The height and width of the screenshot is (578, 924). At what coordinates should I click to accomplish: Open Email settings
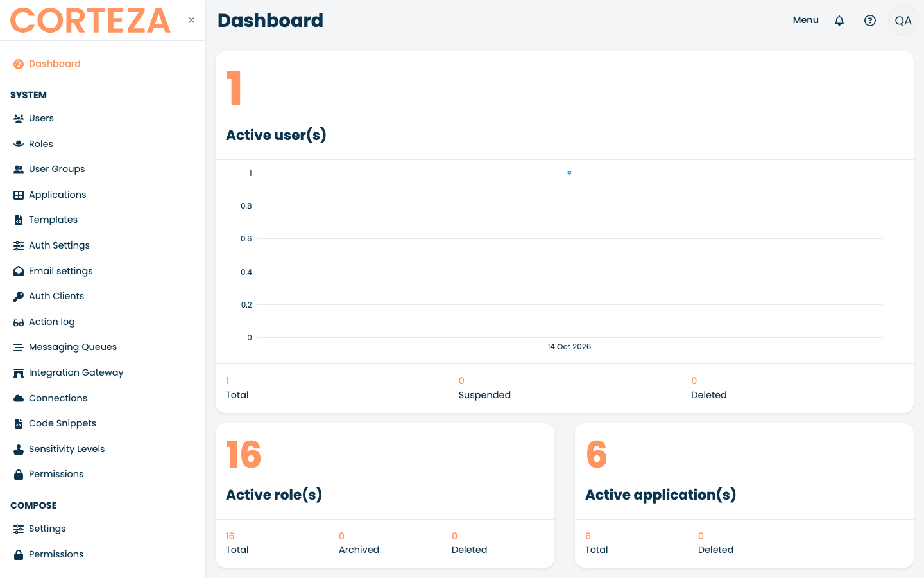coord(60,271)
